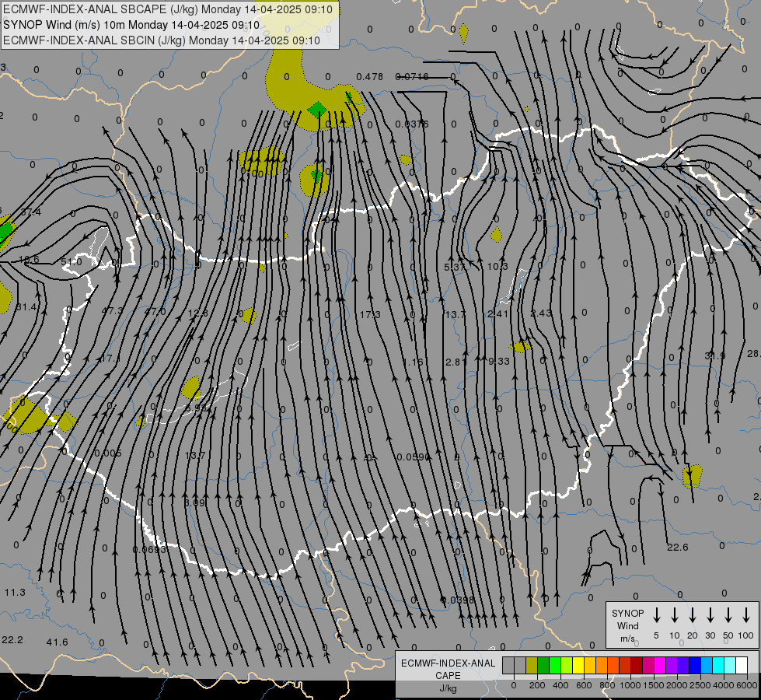Click the '200' tick label in CAPE legend

[x=537, y=685]
